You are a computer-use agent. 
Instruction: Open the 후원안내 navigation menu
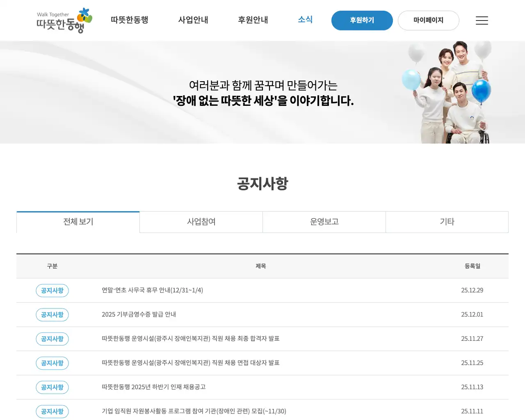coord(253,20)
